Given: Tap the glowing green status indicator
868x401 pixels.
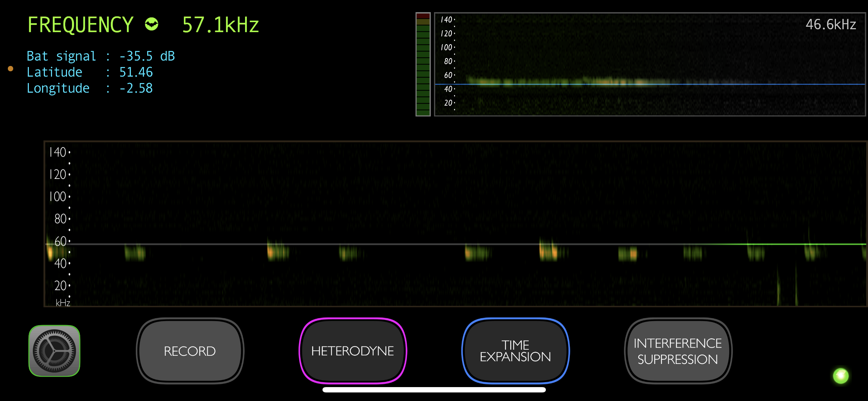Looking at the screenshot, I should click(x=841, y=376).
